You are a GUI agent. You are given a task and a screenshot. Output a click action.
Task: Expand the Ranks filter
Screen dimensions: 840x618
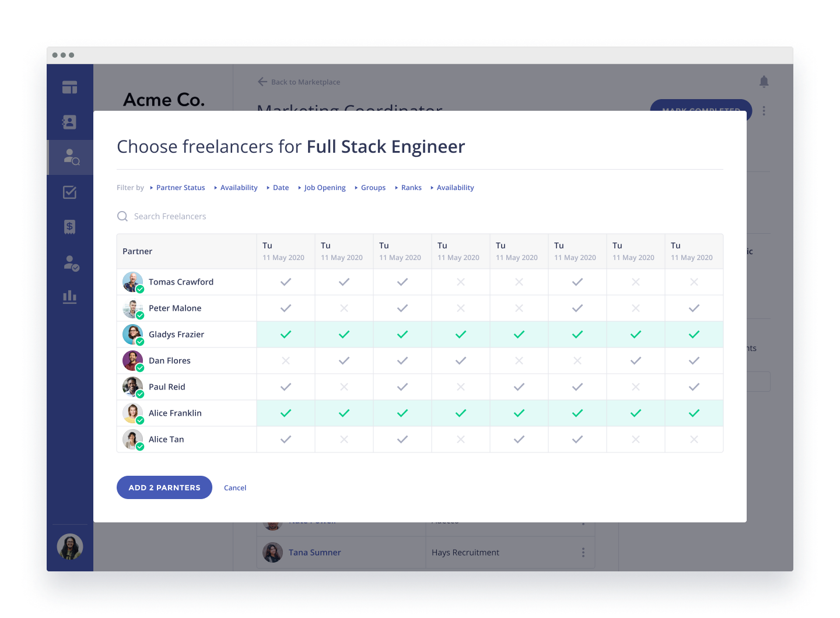[408, 188]
